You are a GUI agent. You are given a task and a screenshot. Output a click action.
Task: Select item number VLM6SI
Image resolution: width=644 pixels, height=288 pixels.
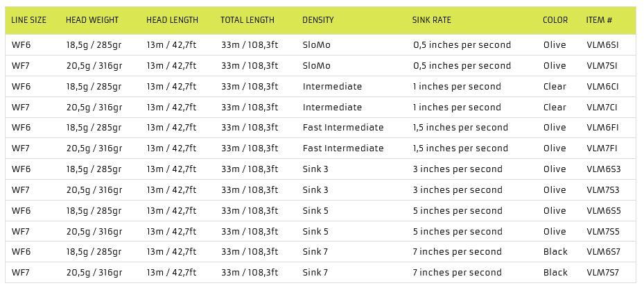602,45
